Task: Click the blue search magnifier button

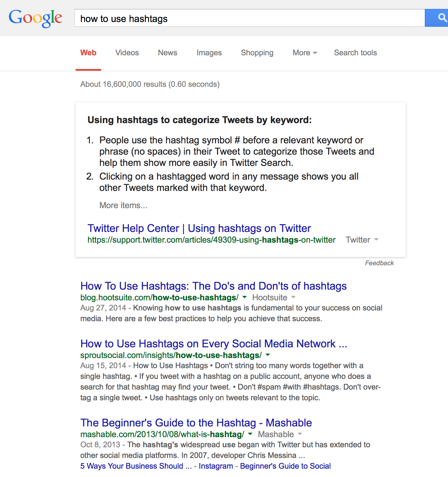Action: 436,18
